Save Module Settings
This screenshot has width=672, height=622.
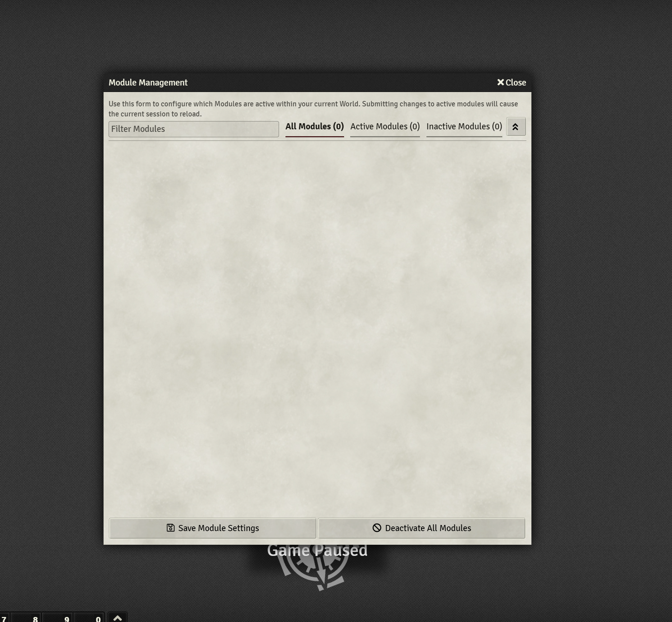(x=212, y=528)
